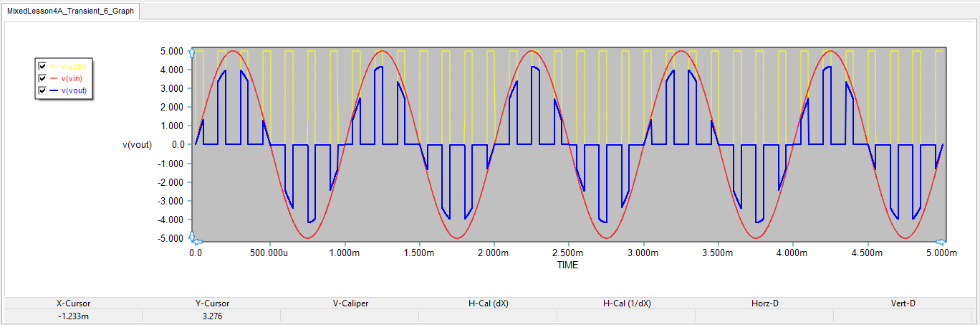Select the red v(vin) legend label

click(72, 77)
